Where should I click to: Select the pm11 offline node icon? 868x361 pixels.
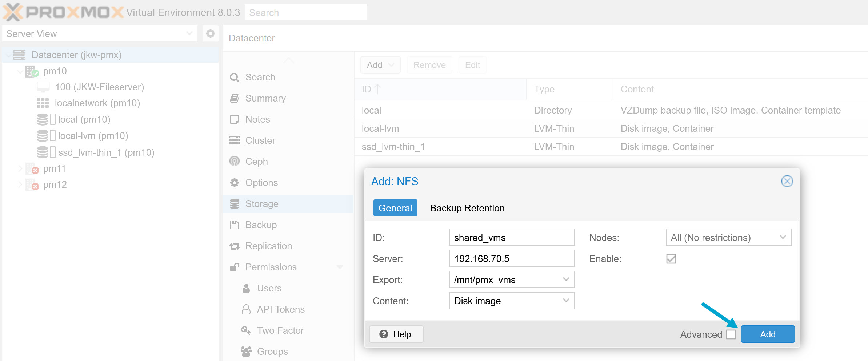pos(32,169)
